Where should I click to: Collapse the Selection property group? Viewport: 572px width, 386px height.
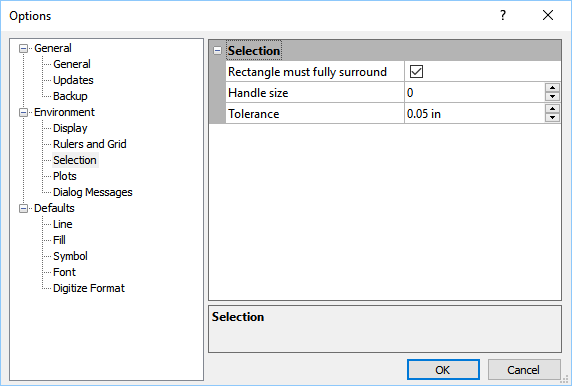point(217,51)
